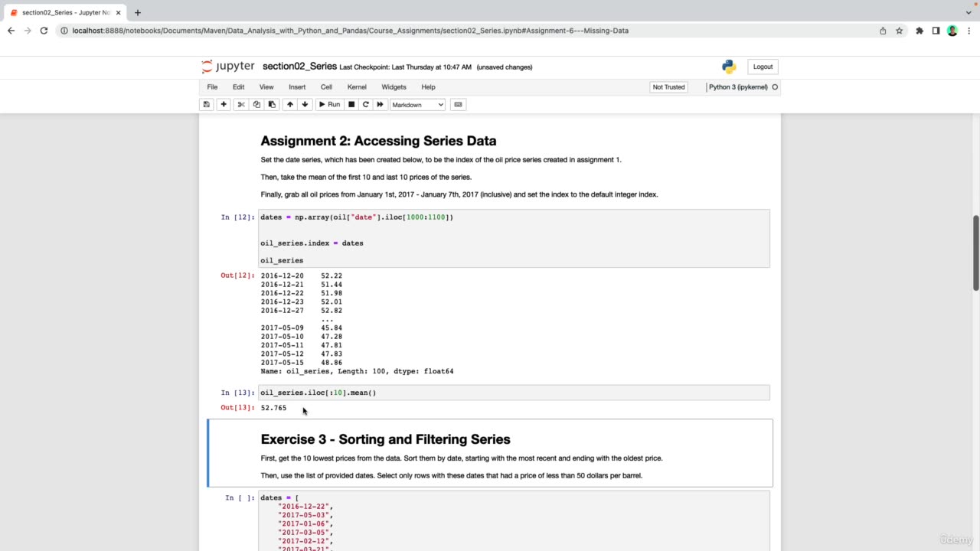The width and height of the screenshot is (980, 551).
Task: Open the Widgets menu
Action: (x=394, y=87)
